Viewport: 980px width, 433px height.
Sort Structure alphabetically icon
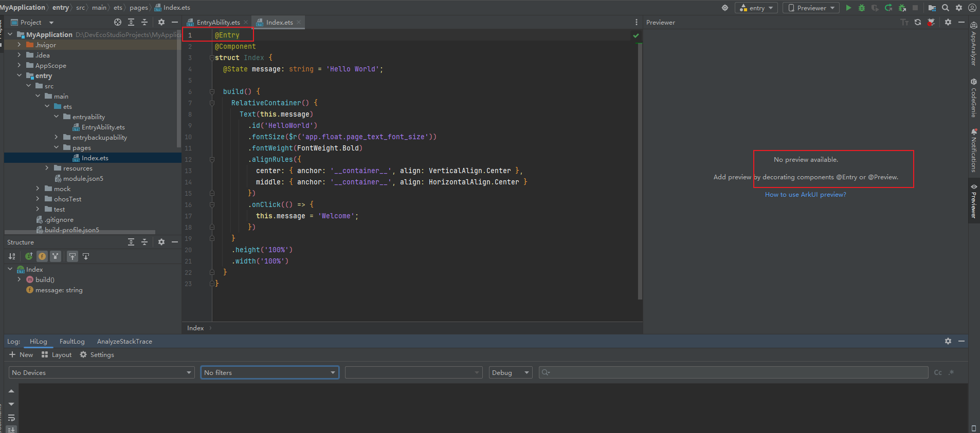[12, 256]
